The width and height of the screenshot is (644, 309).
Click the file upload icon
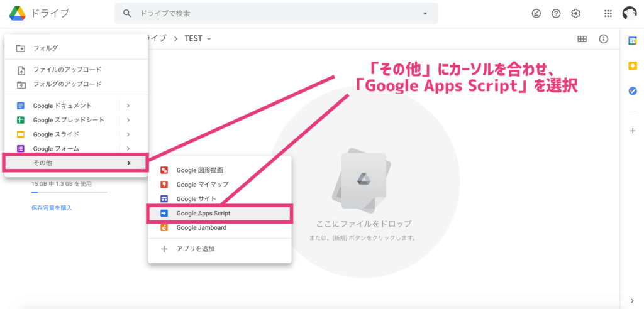click(21, 70)
